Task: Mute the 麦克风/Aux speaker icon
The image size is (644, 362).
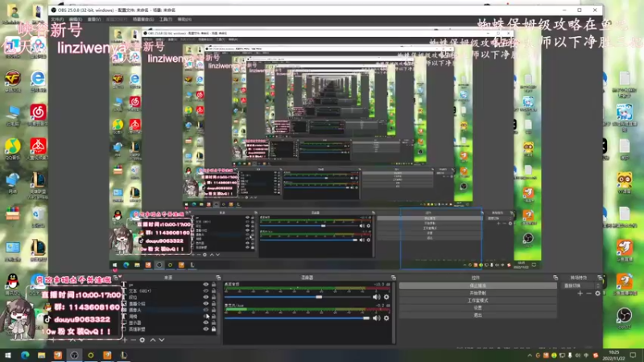Action: pyautogui.click(x=376, y=318)
